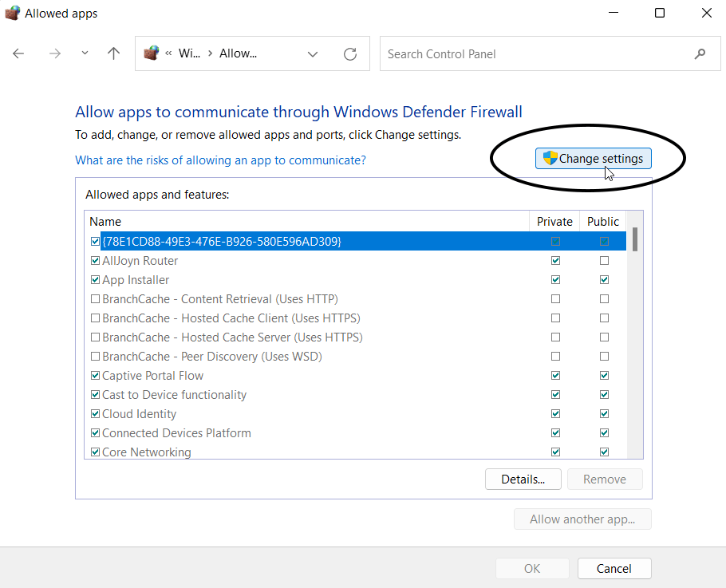Open the recent pages dropdown beside navigation arrows
The width and height of the screenshot is (726, 588).
[x=84, y=53]
